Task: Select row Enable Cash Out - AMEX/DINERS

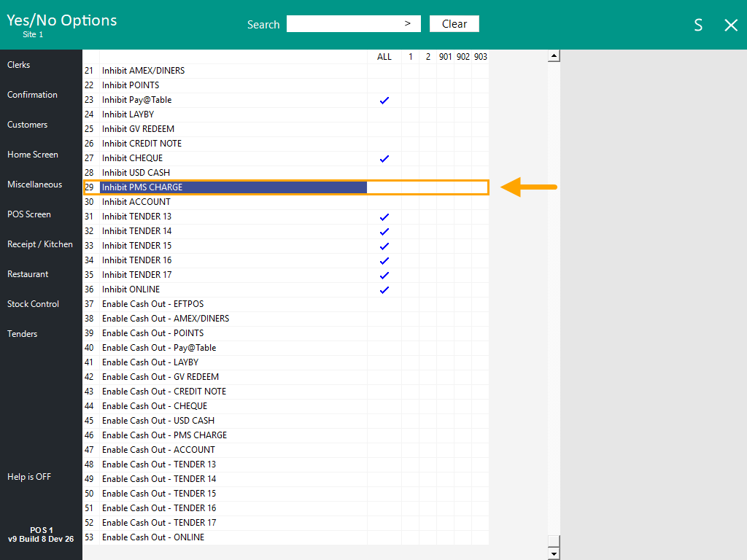Action: [286, 319]
